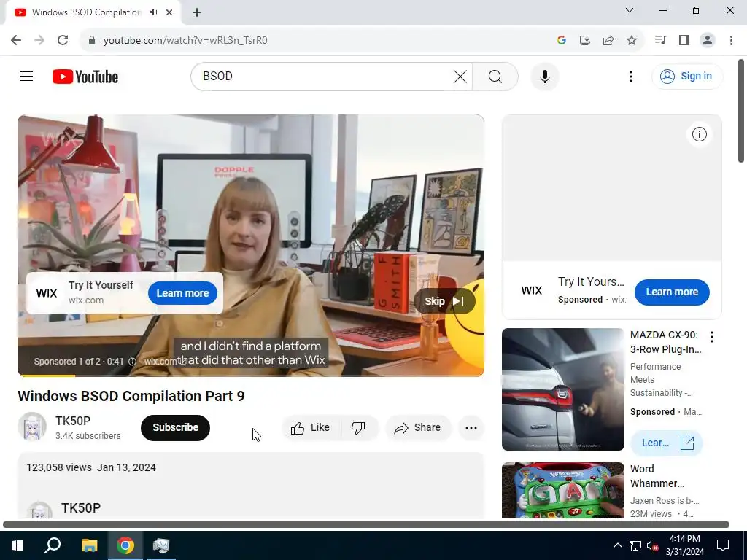Go to the YouTube home logo

[x=85, y=76]
